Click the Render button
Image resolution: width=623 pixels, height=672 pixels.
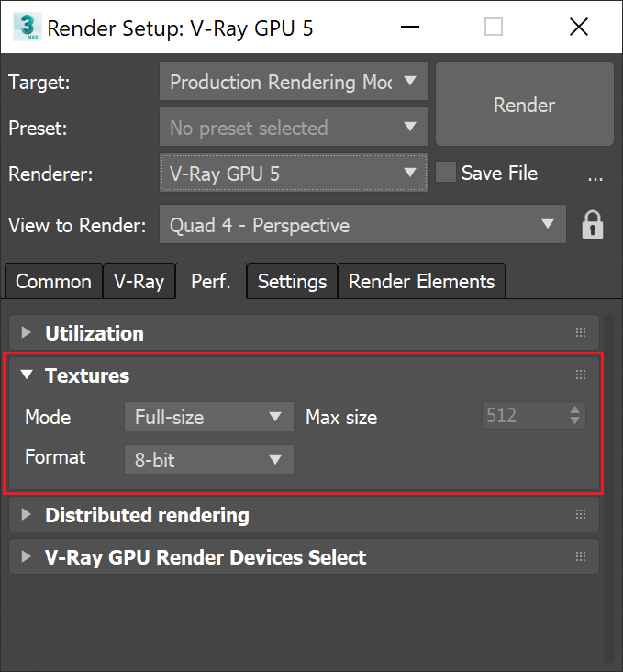click(525, 104)
